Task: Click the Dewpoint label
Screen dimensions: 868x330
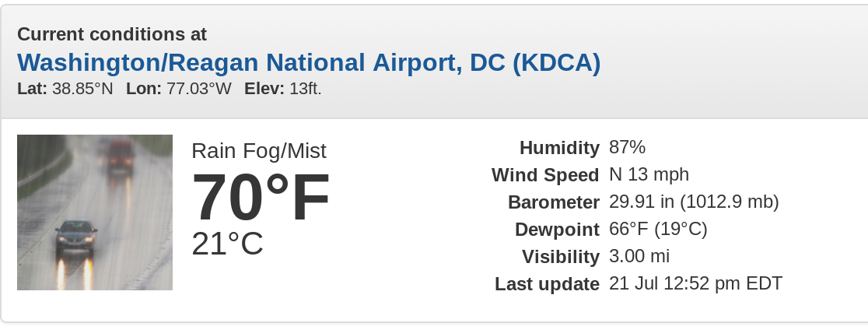Action: tap(557, 230)
